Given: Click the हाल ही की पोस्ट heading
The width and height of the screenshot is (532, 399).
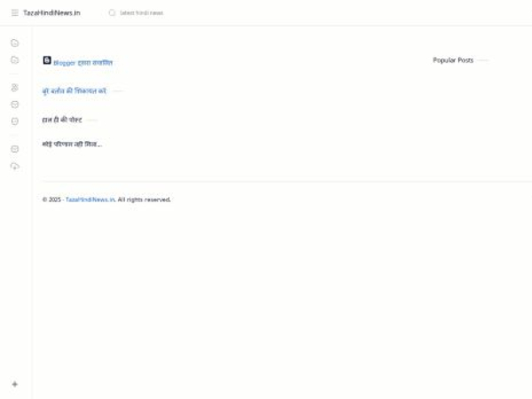Looking at the screenshot, I should pyautogui.click(x=62, y=119).
